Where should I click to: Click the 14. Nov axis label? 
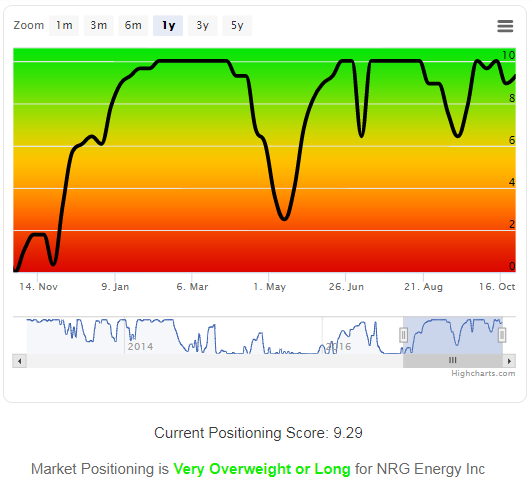pos(38,287)
